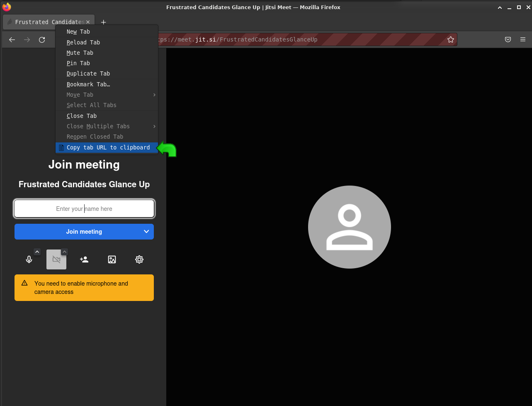
Task: Minimize the Firefox window
Action: click(510, 7)
